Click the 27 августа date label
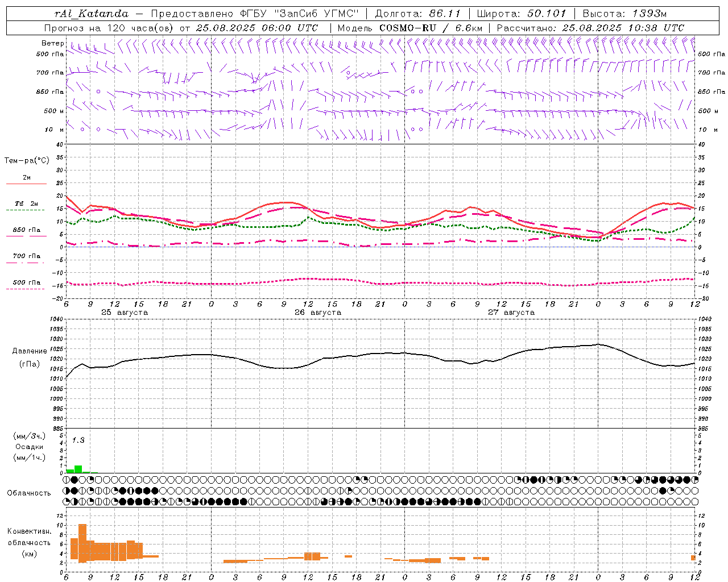 (x=511, y=313)
